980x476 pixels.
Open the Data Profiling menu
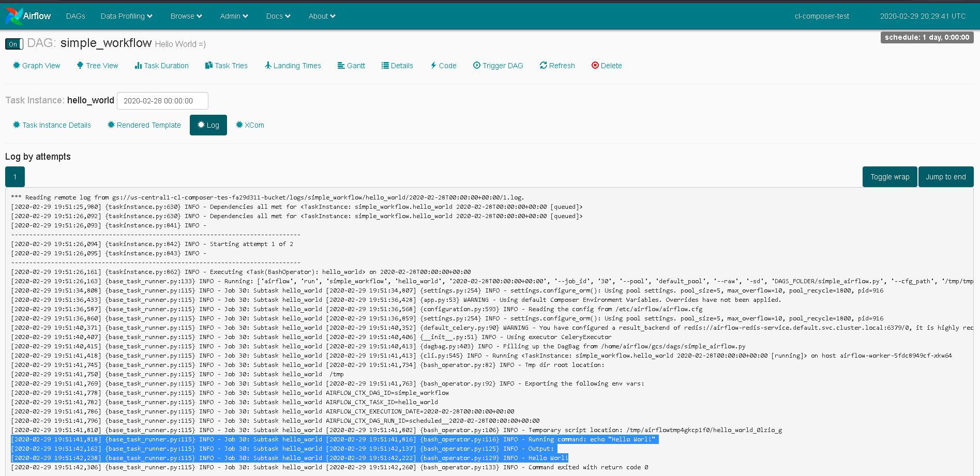tap(126, 16)
